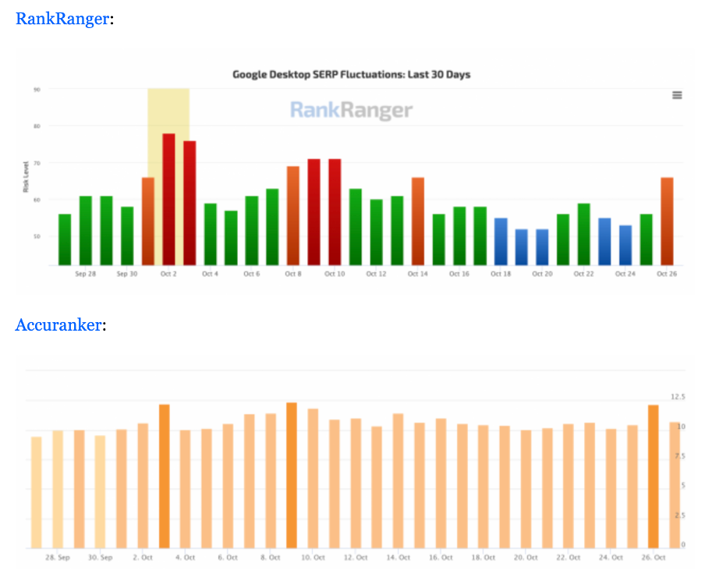Click the tallest red bar above Oct 2
705x588 pixels.
[x=168, y=199]
